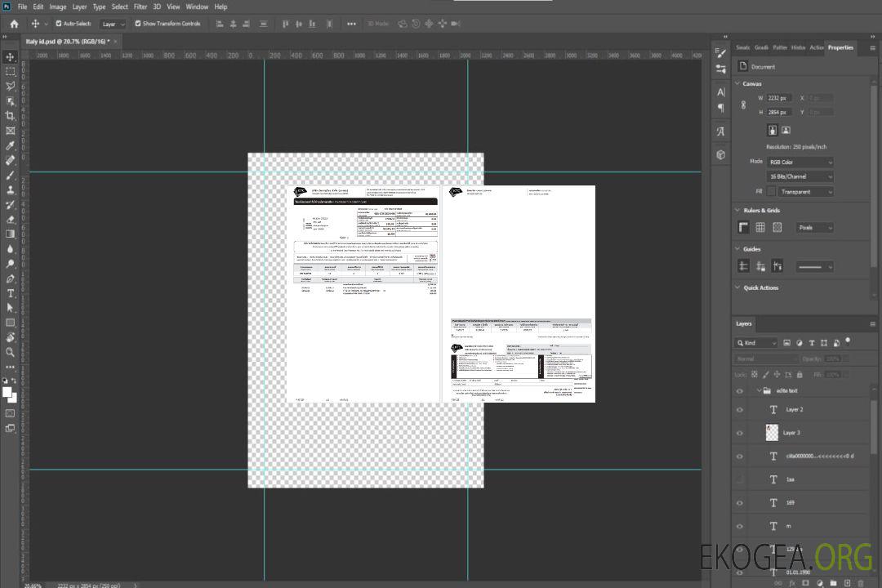Open Glyphs panel icon in side strip
The image size is (882, 588).
coord(720,131)
